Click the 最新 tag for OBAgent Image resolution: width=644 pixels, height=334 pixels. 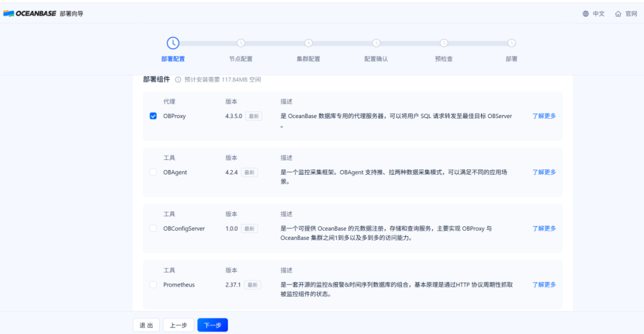tap(249, 172)
